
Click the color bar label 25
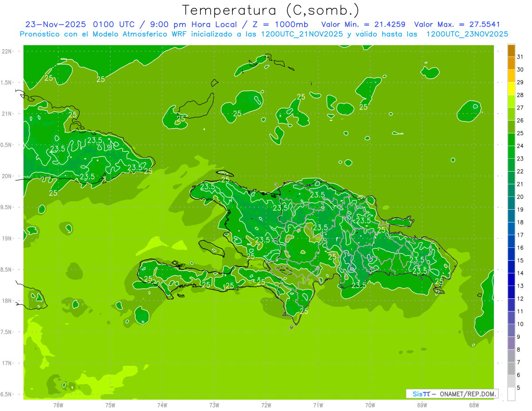pos(520,133)
